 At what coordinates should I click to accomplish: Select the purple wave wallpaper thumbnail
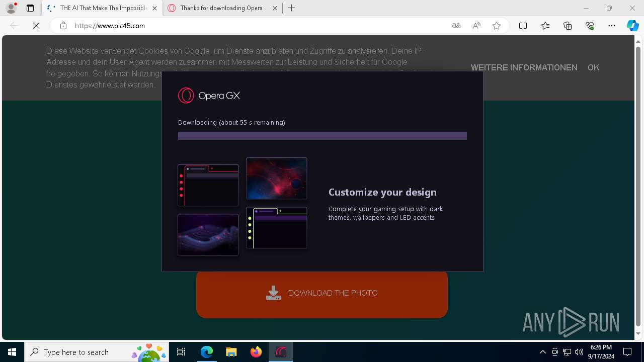[208, 235]
